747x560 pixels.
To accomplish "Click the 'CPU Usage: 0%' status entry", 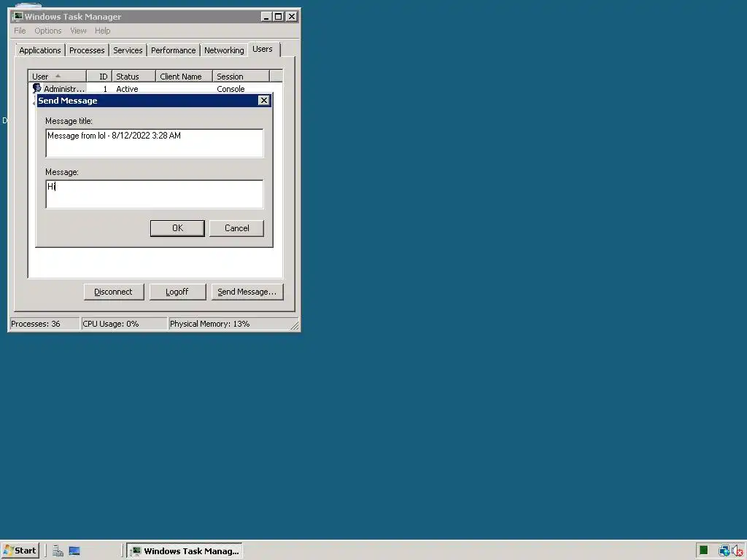I will (124, 324).
